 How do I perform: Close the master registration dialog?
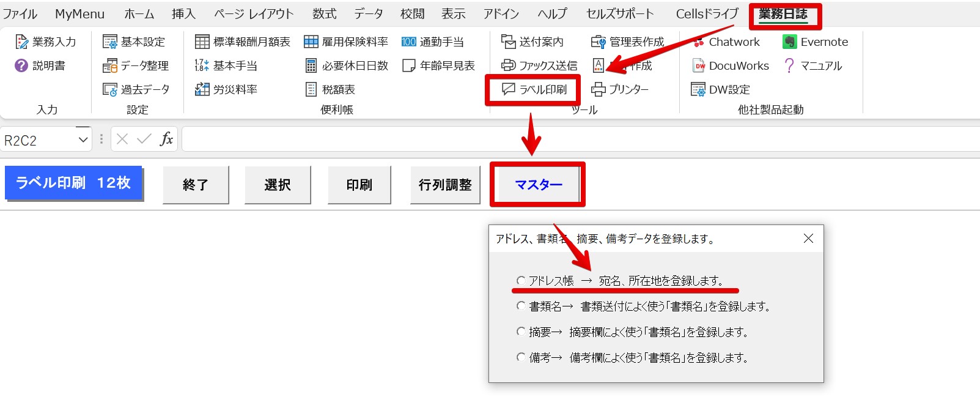pyautogui.click(x=808, y=239)
